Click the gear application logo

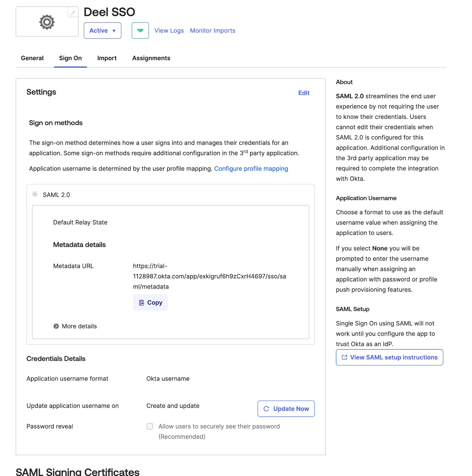tap(47, 22)
